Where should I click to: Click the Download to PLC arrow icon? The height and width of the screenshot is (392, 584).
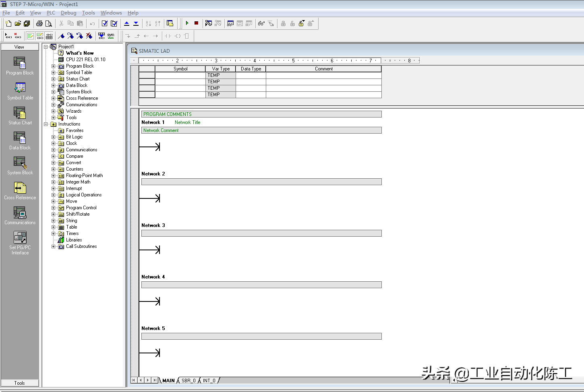(136, 23)
